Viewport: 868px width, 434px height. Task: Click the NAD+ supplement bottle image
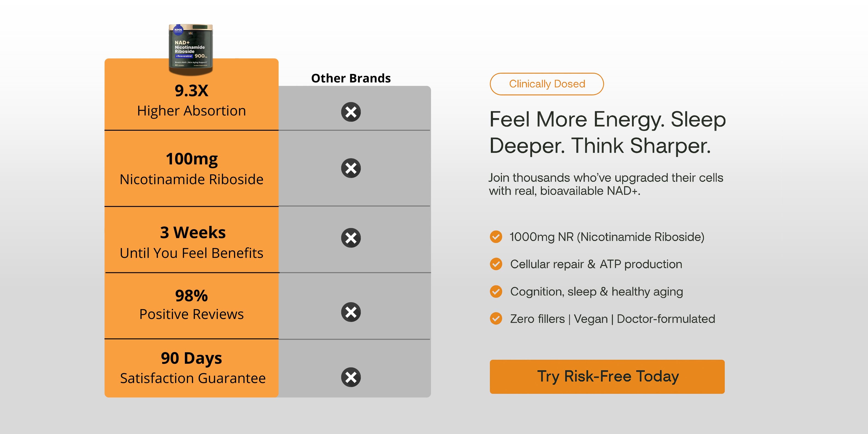tap(191, 48)
